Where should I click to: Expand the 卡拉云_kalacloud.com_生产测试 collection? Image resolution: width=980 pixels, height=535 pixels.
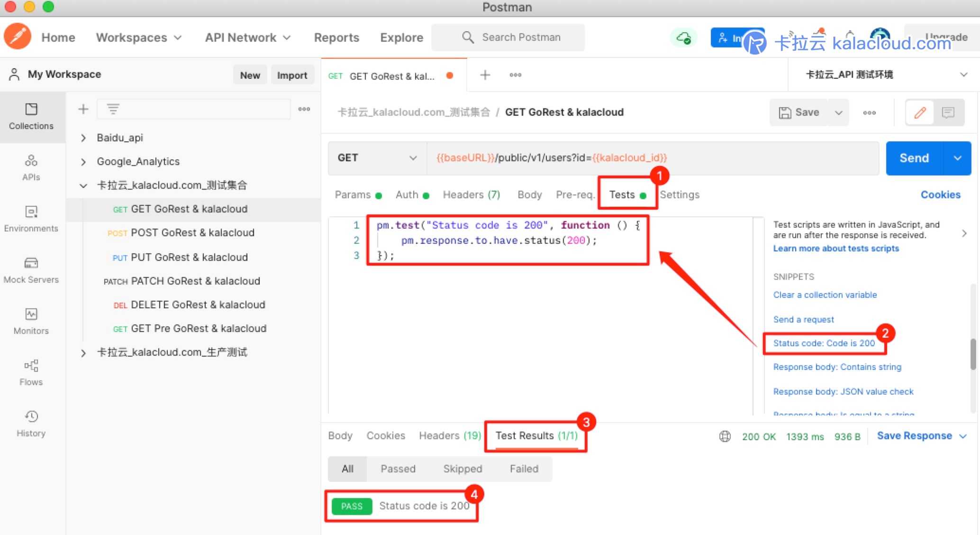82,352
